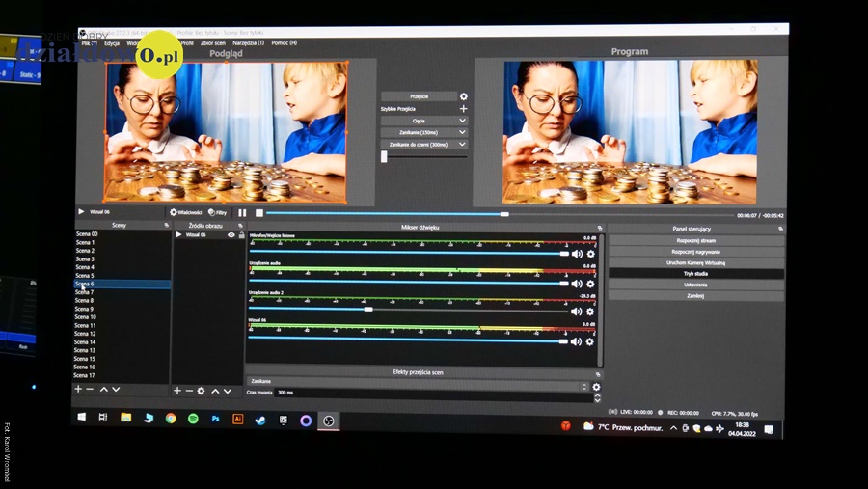This screenshot has width=868, height=489.
Task: Click Rozpocznij stream
Action: coord(695,241)
